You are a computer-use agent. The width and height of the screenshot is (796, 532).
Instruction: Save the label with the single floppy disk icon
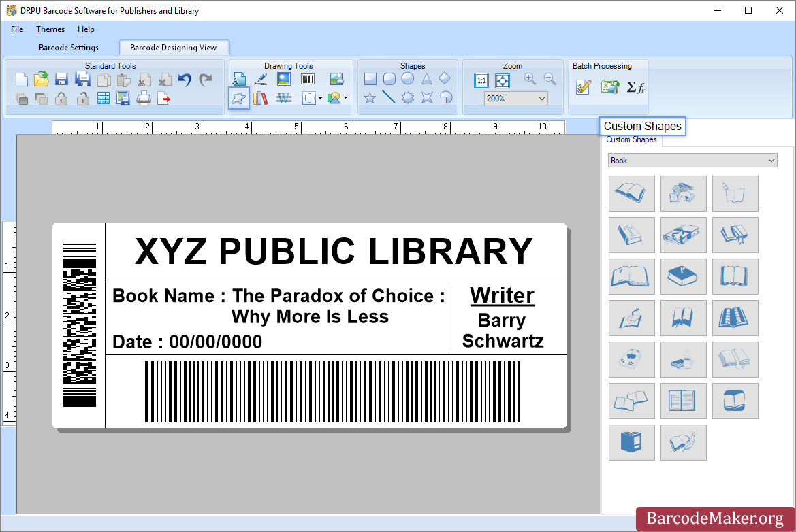(x=61, y=80)
